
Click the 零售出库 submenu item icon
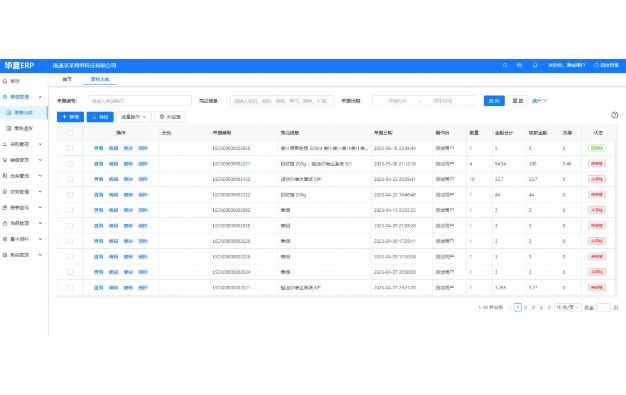tap(8, 113)
